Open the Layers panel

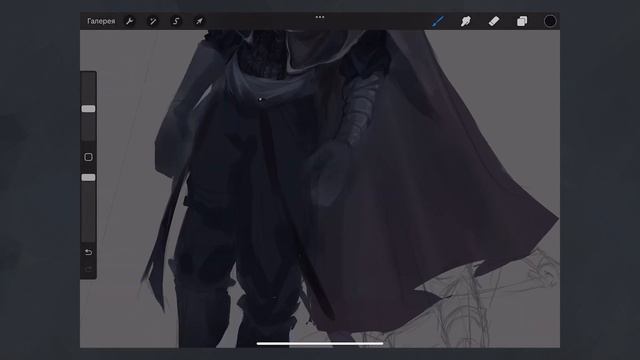tap(522, 21)
